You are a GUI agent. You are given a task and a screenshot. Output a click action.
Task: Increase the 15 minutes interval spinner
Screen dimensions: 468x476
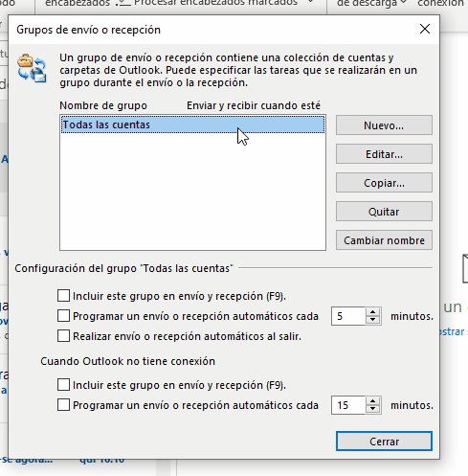tap(372, 401)
